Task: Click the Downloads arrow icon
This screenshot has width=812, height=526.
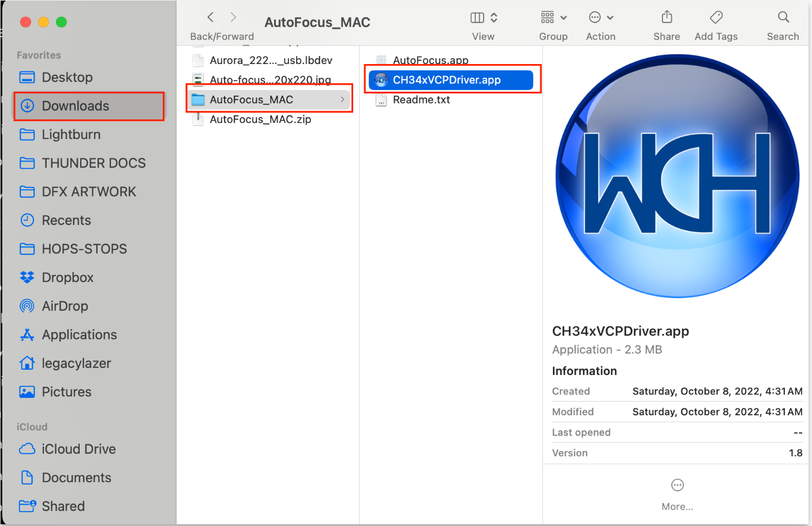Action: [27, 106]
